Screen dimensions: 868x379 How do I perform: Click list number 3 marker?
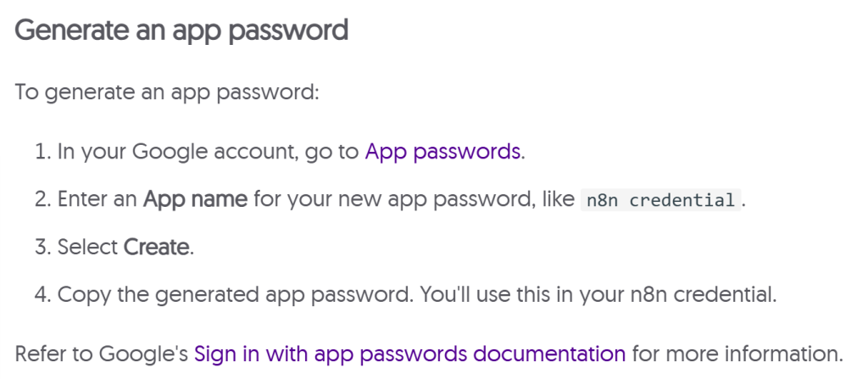(42, 248)
